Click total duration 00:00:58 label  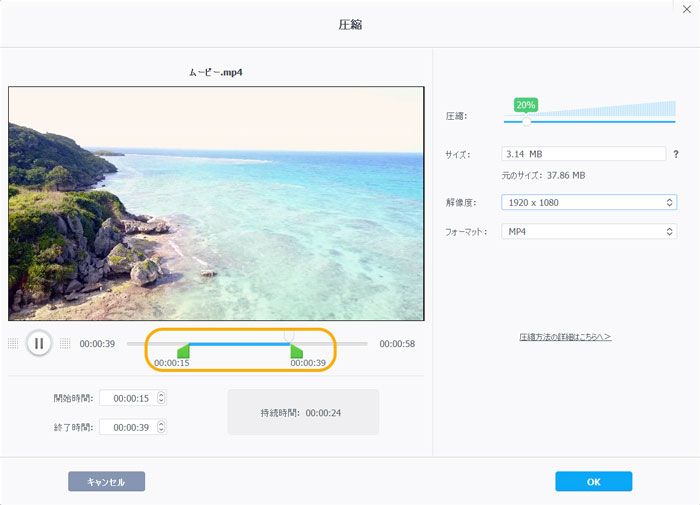tap(397, 344)
